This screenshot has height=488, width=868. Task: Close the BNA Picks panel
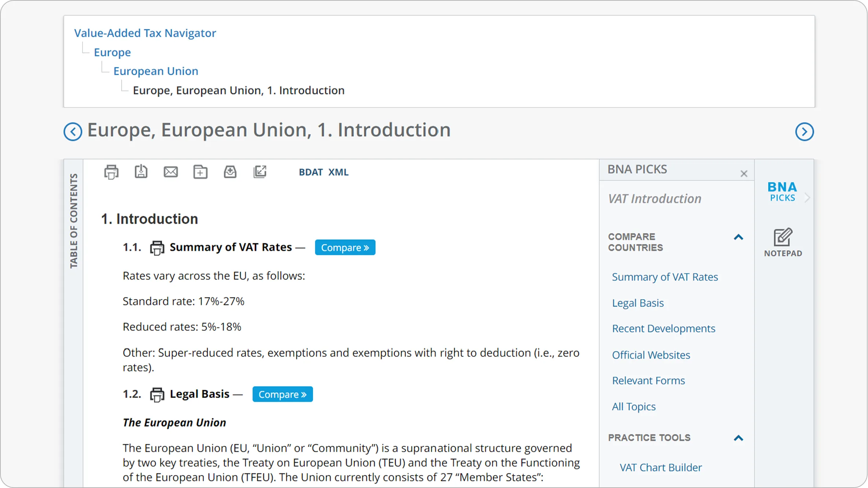click(x=744, y=174)
